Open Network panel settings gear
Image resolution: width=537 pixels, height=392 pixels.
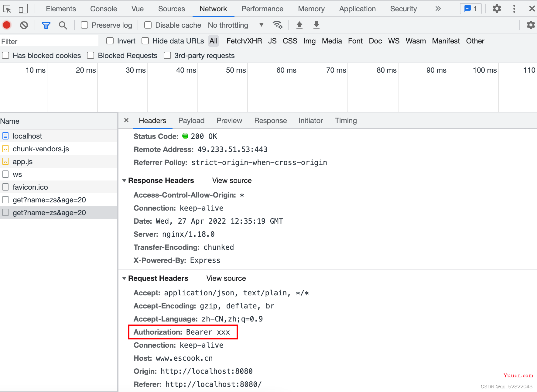coord(531,25)
